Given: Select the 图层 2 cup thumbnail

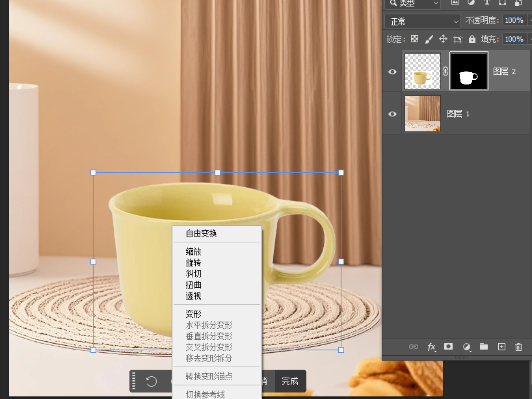Looking at the screenshot, I should 423,71.
